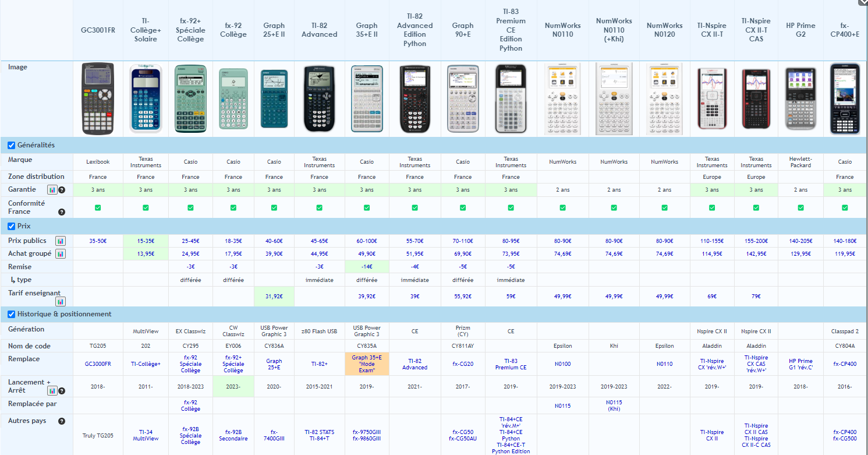Screen dimensions: 868x455
Task: Follow the N0100 link in Remplace row
Action: tap(562, 364)
